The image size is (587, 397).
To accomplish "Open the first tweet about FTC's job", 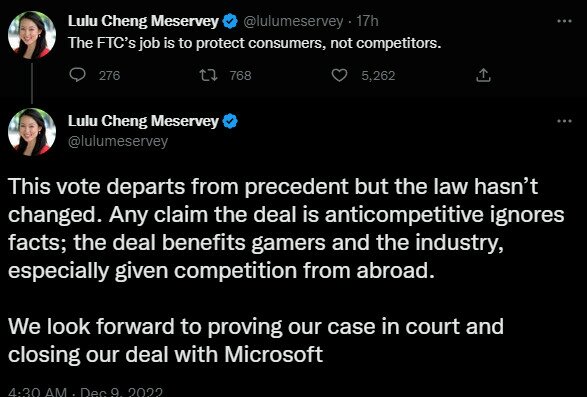I will [x=255, y=43].
